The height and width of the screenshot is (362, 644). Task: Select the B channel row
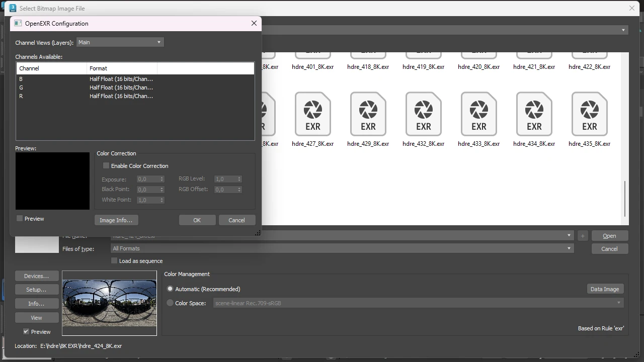135,79
